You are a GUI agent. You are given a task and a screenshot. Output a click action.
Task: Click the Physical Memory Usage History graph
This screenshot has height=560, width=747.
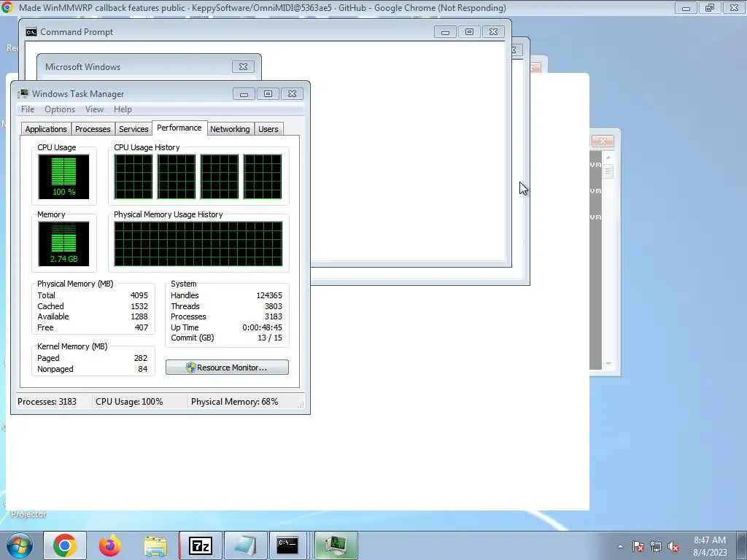point(198,244)
